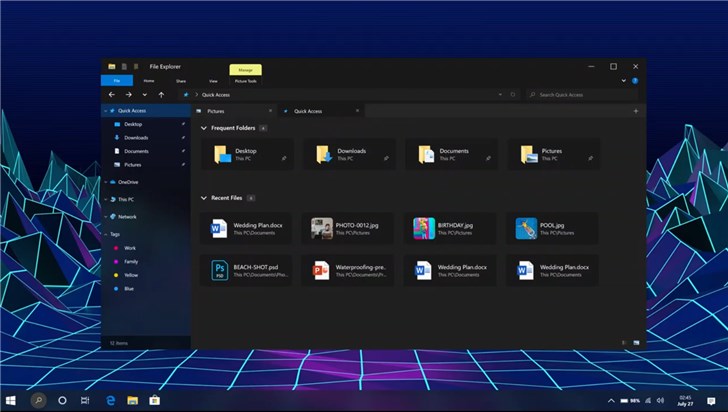Collapse the Frequent Folders section
This screenshot has width=728, height=412.
pos(203,128)
